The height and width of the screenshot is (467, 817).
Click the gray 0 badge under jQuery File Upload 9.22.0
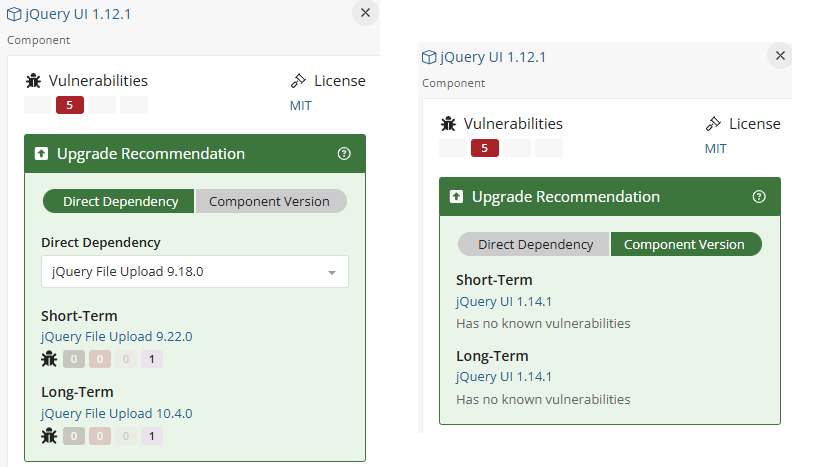pos(74,359)
